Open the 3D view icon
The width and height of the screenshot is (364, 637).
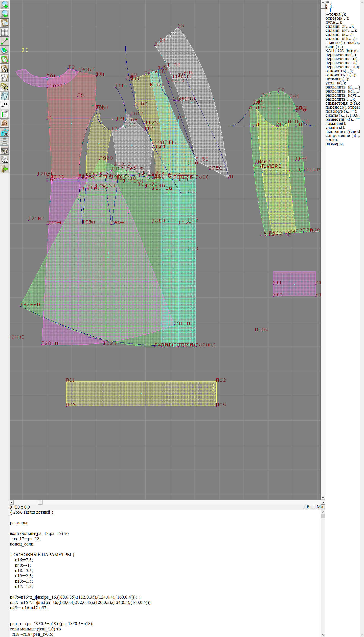pos(5,132)
